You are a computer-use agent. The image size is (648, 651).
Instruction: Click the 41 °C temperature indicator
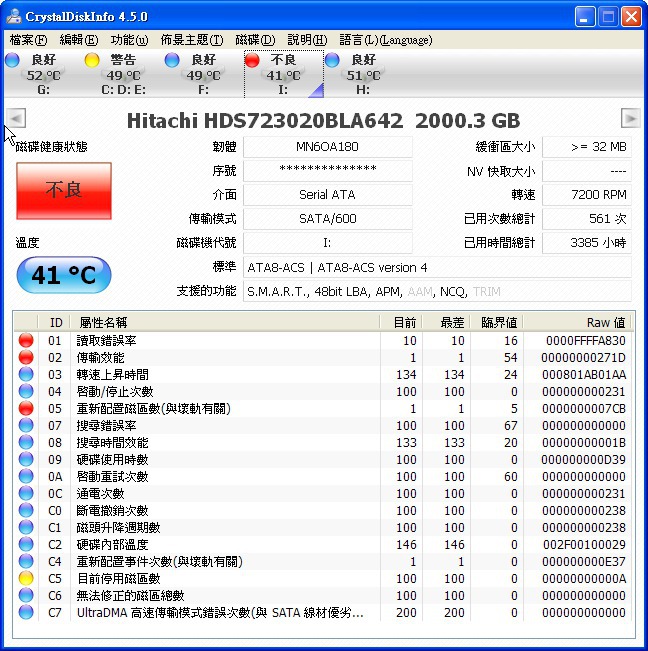(64, 274)
